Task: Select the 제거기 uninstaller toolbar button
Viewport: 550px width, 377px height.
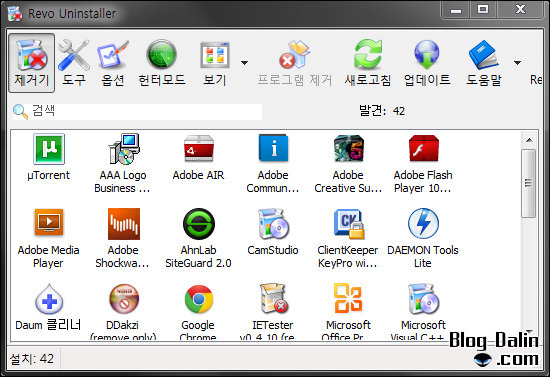Action: point(32,63)
